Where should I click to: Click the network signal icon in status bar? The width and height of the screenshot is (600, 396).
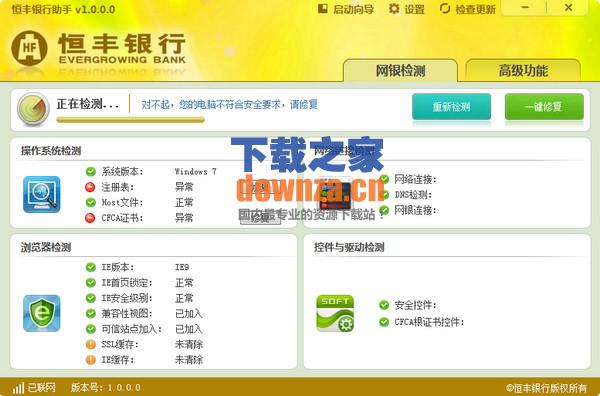(18, 388)
